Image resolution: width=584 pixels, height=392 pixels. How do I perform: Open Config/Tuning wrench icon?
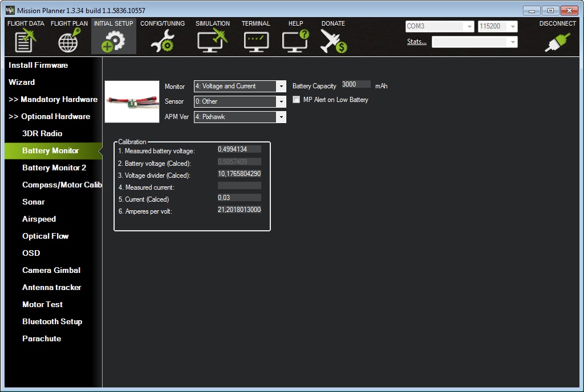[x=162, y=42]
